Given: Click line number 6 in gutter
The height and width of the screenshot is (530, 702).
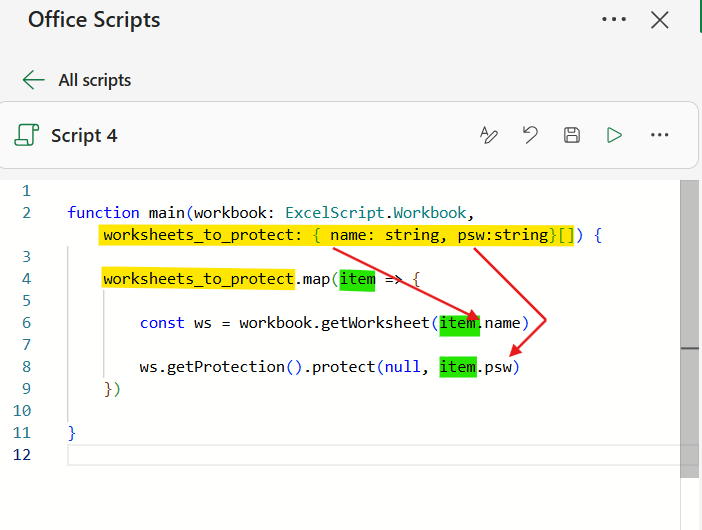Looking at the screenshot, I should 26,323.
